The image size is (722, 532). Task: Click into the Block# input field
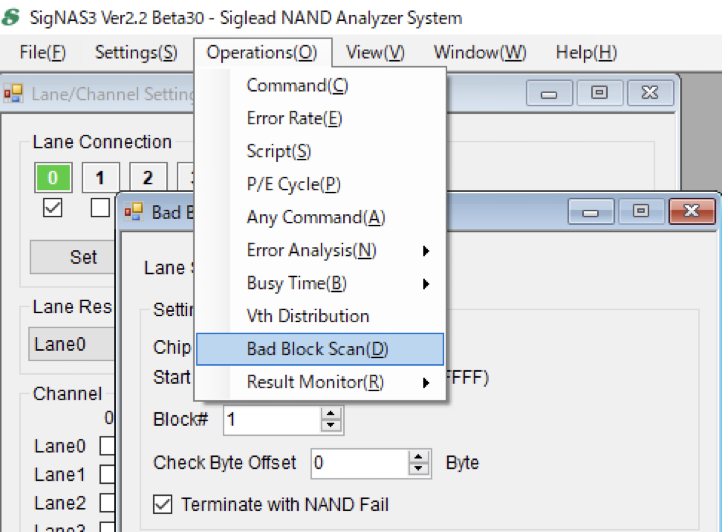click(273, 420)
